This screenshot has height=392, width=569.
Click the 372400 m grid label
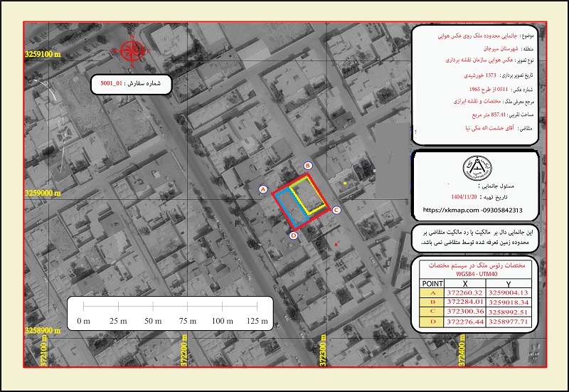462,350
